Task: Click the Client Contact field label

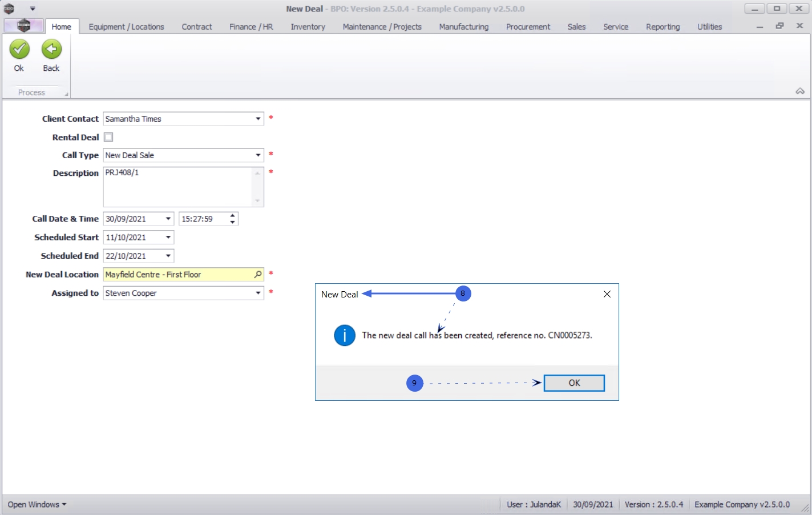Action: (x=70, y=119)
